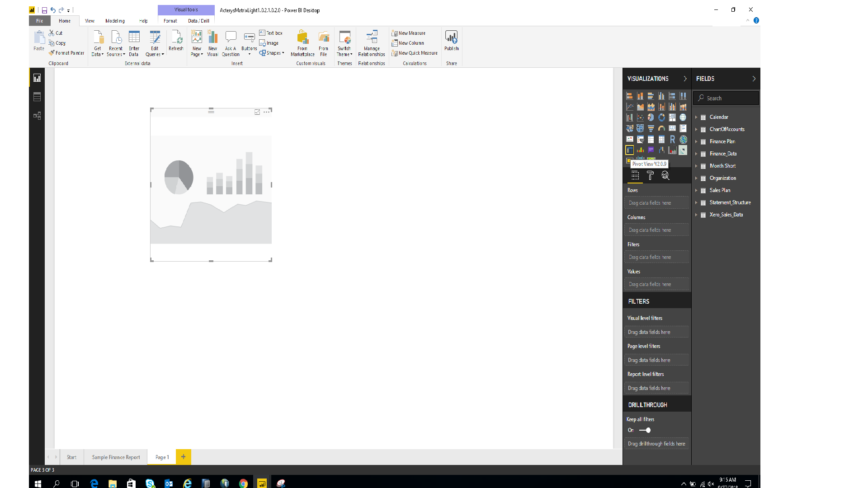Click the Publish button
Viewport: 868px width, 488px height.
point(451,41)
